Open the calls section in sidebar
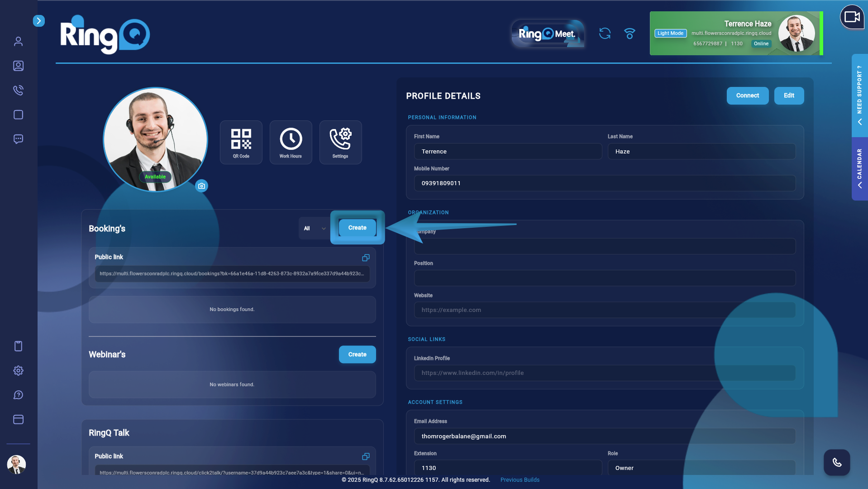Viewport: 868px width, 489px height. [18, 90]
